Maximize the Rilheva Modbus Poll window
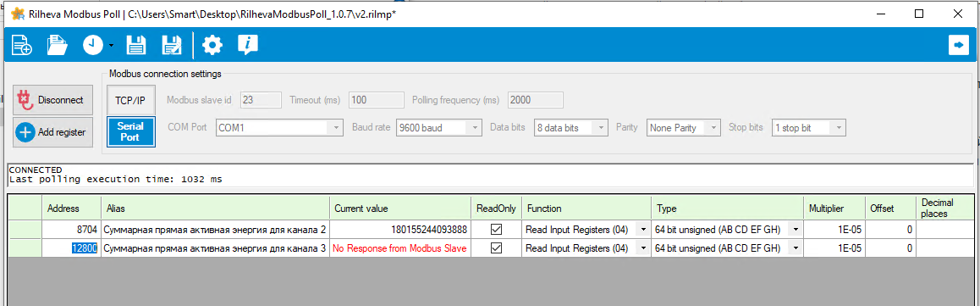 (x=919, y=14)
